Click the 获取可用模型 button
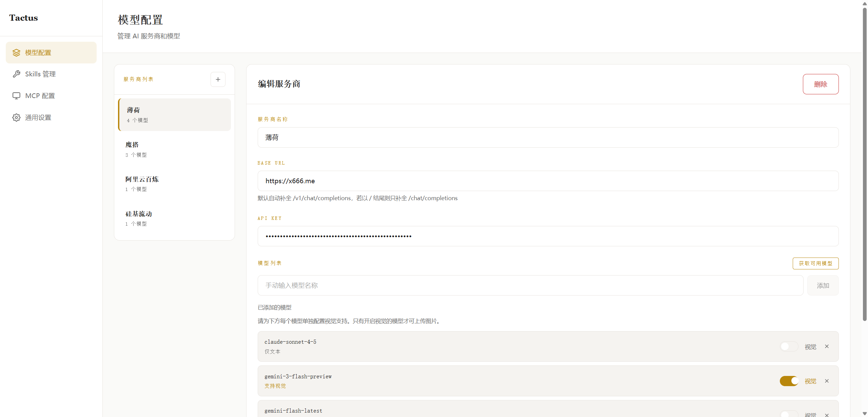The height and width of the screenshot is (417, 868). (x=815, y=263)
